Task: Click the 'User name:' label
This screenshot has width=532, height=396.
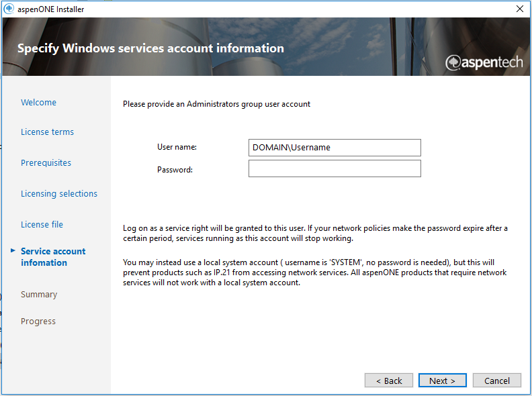Action: point(177,147)
